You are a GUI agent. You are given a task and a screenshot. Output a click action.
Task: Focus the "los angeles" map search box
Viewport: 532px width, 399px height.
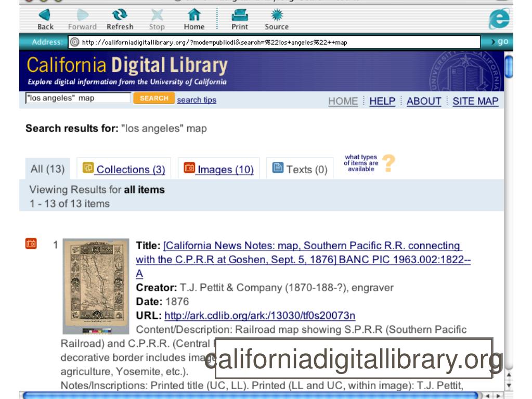coord(78,98)
